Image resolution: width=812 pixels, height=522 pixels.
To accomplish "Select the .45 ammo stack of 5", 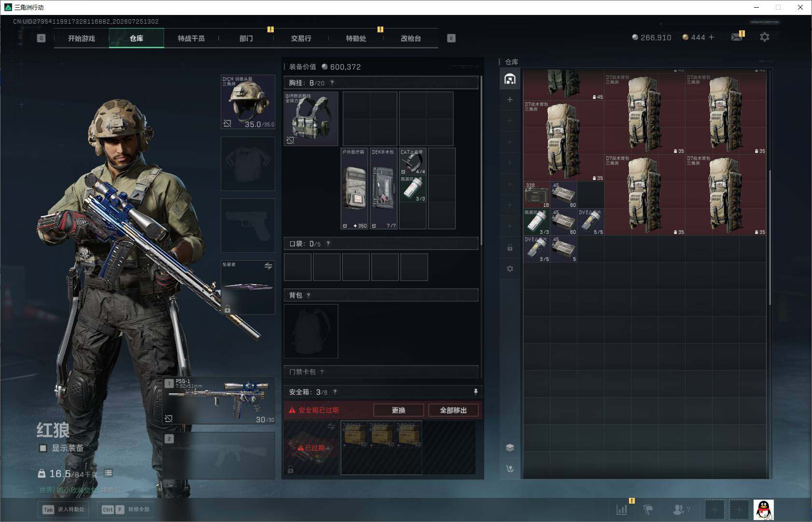I will [564, 249].
